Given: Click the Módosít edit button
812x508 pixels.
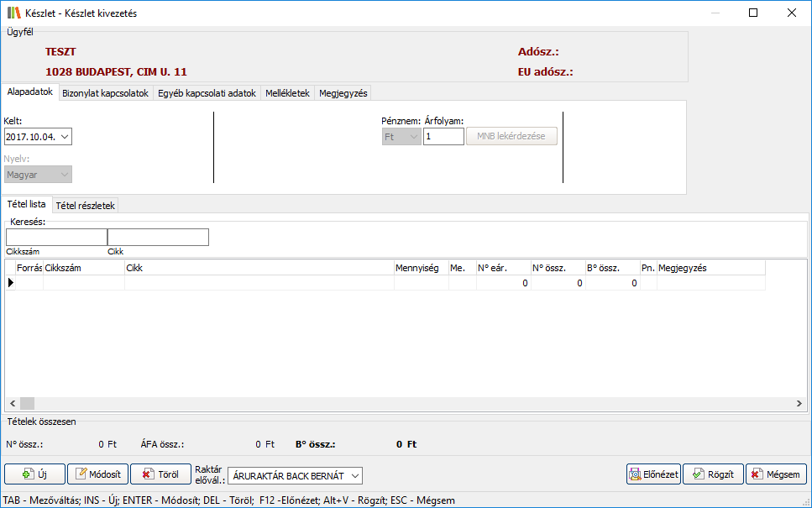Looking at the screenshot, I should point(97,474).
